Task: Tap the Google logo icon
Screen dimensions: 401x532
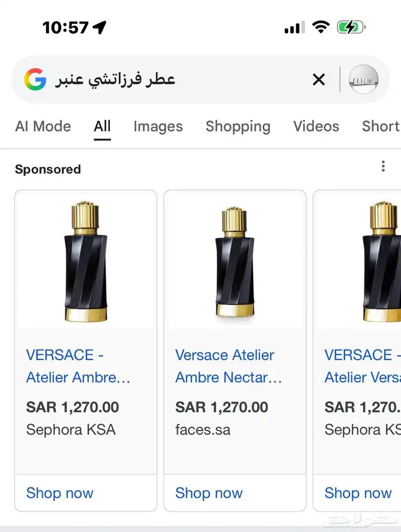Action: (34, 79)
